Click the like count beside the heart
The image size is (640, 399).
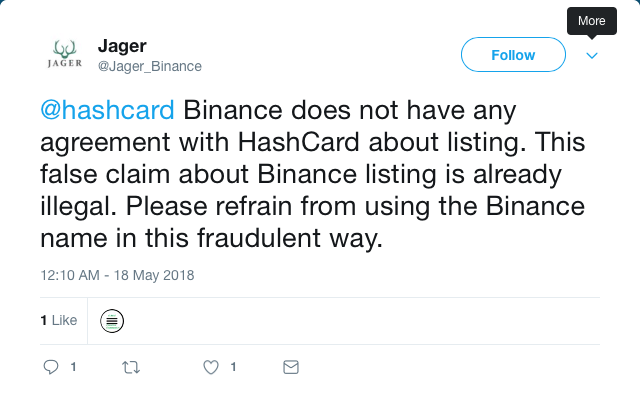[233, 367]
